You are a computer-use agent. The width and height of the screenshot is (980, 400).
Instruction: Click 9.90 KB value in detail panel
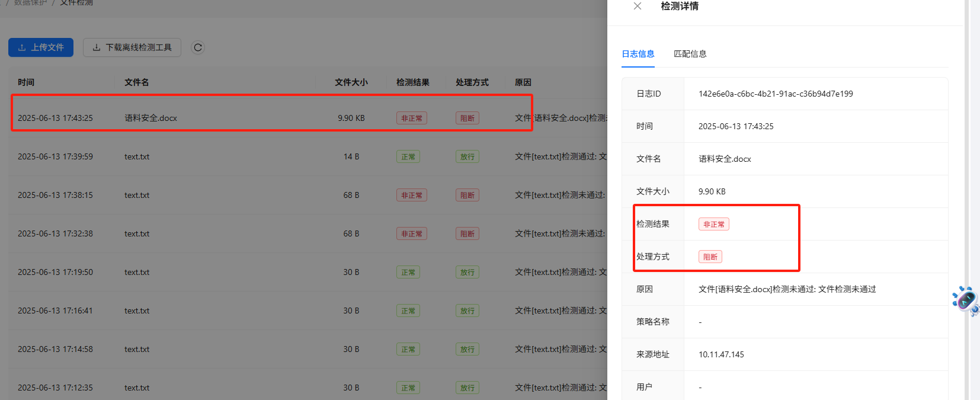pyautogui.click(x=712, y=191)
